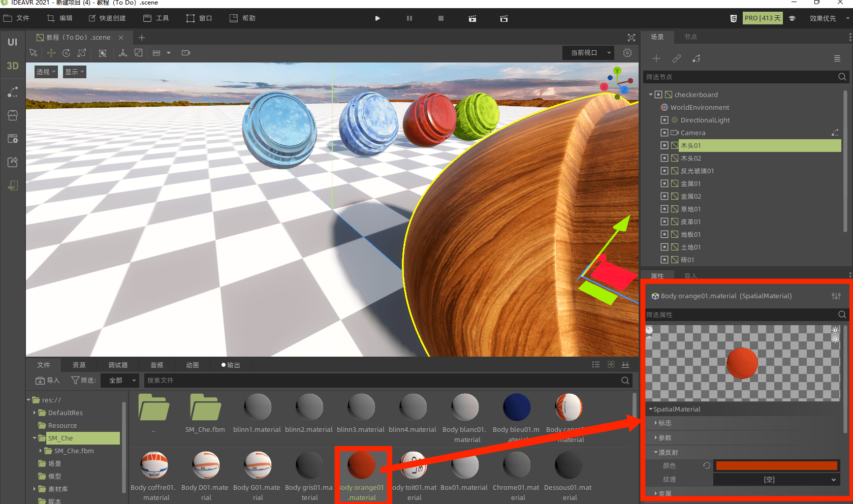This screenshot has height=504, width=853.
Task: Click the 效果优先 quality button
Action: (823, 18)
